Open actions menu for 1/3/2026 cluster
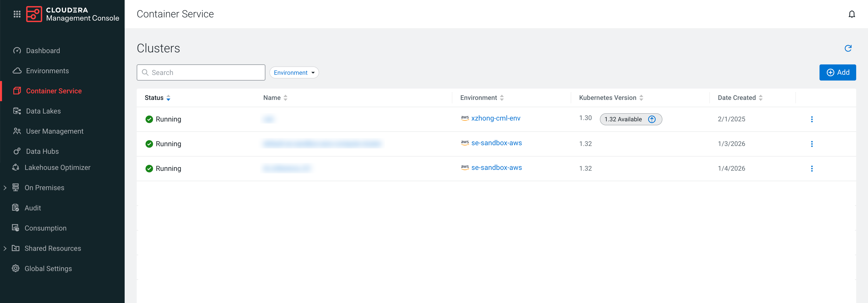This screenshot has height=303, width=868. coord(811,144)
